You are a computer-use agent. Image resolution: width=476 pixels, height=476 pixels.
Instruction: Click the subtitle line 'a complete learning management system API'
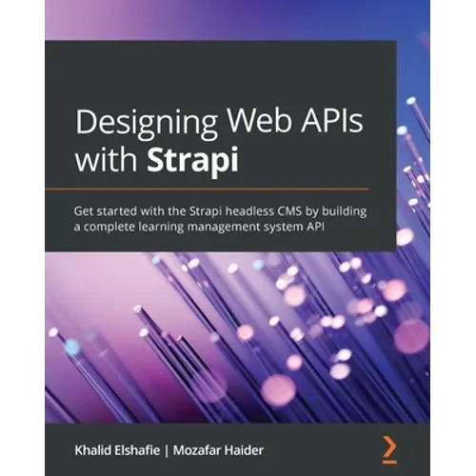coord(199,228)
